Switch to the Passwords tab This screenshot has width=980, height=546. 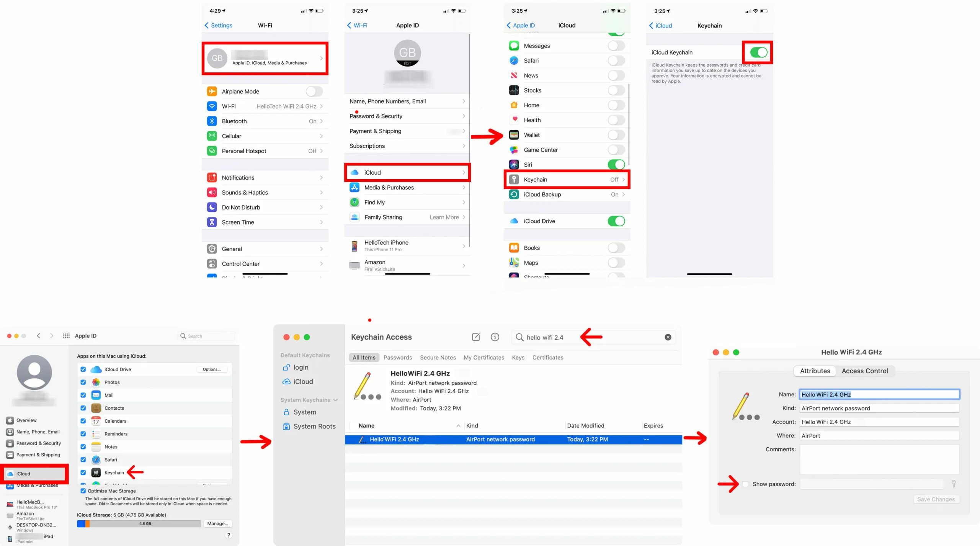pos(397,358)
